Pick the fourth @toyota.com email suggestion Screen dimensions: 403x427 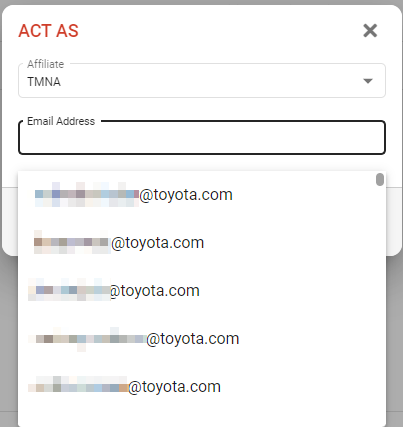click(x=197, y=339)
